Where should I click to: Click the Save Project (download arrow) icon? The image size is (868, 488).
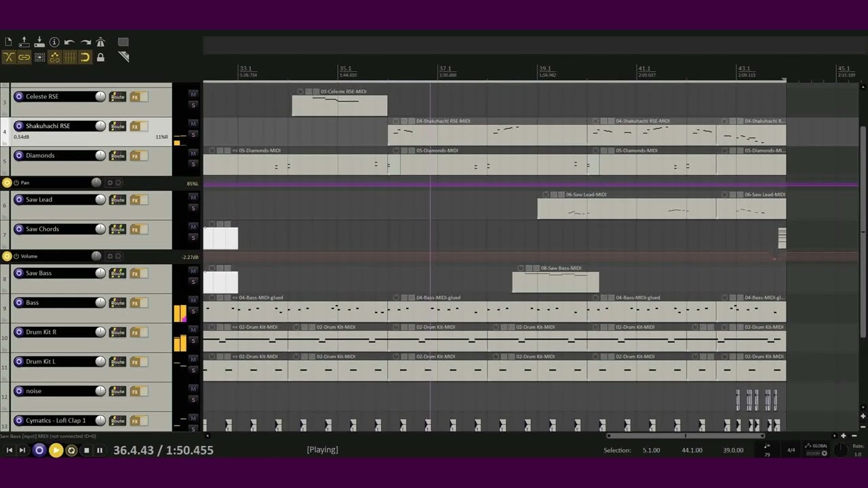(x=39, y=42)
